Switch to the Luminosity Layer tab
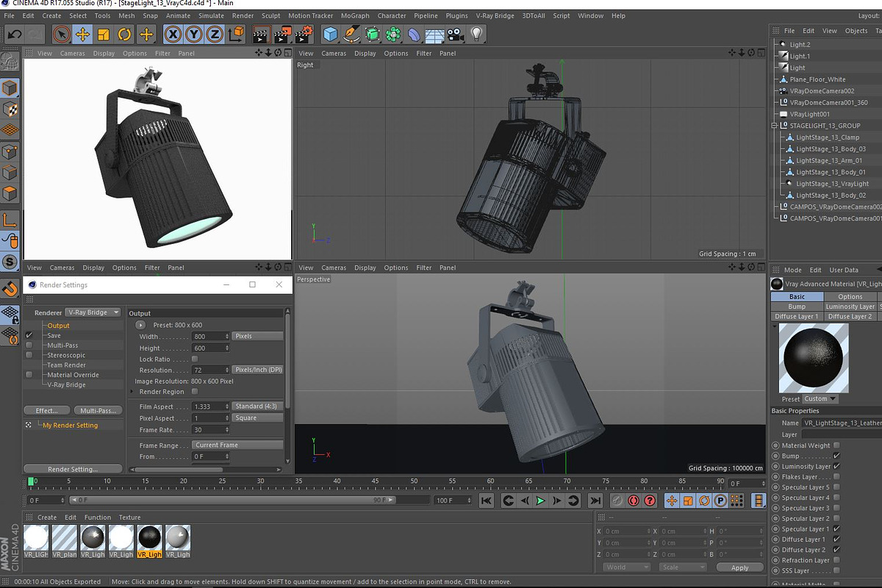 point(850,306)
